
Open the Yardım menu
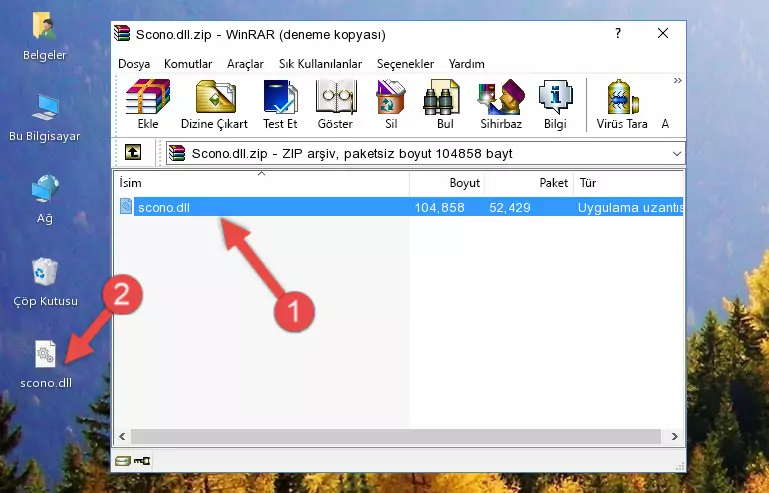[x=466, y=64]
